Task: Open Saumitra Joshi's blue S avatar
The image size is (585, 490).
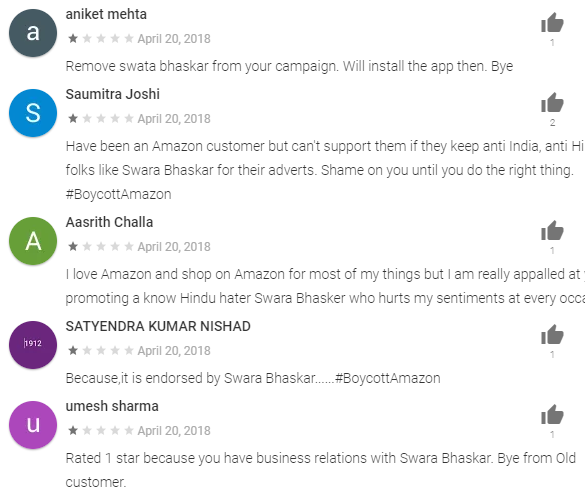Action: tap(33, 113)
